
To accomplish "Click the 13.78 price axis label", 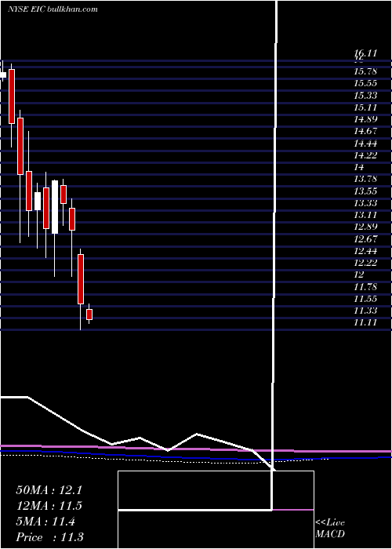I will coord(365,179).
